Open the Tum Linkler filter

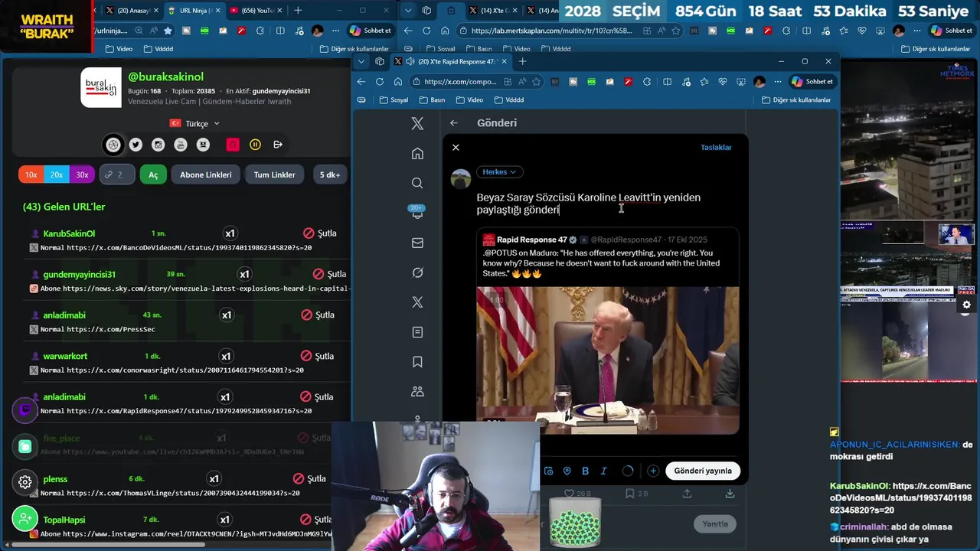pyautogui.click(x=274, y=174)
